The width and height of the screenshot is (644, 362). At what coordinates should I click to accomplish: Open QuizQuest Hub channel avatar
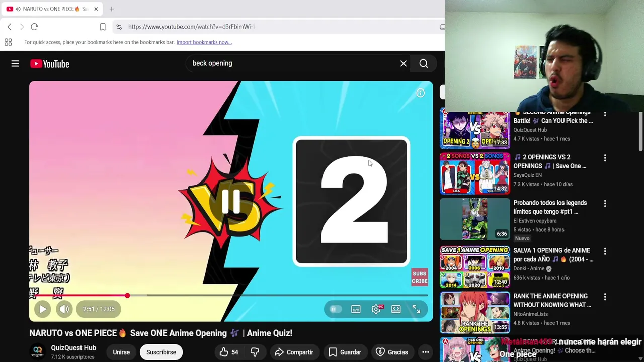point(38,352)
